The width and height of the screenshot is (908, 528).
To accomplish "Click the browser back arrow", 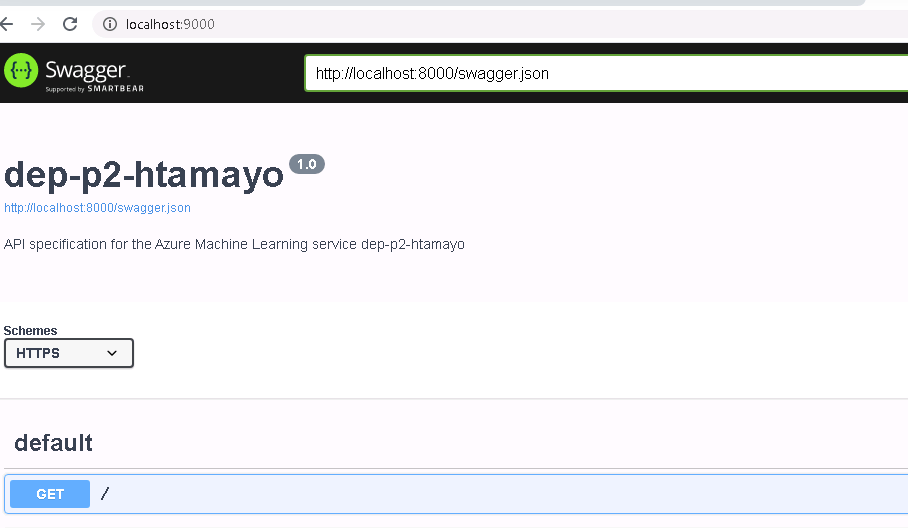I will (6, 24).
